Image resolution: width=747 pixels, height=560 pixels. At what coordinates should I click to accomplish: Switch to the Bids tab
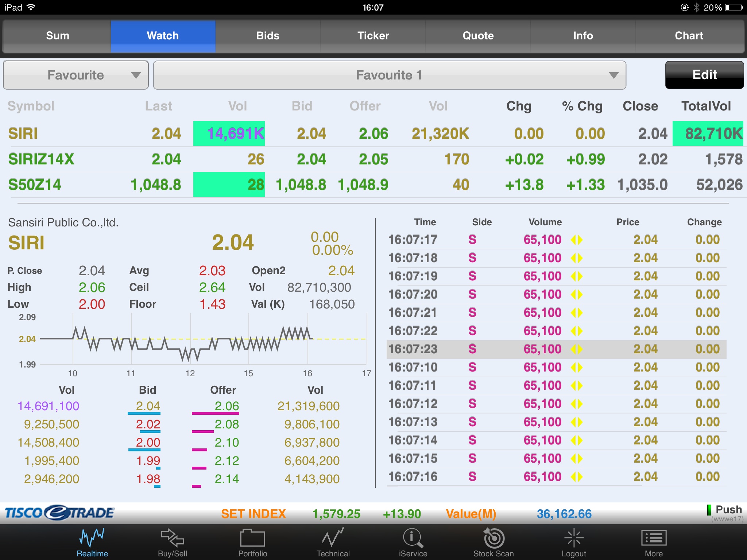[x=268, y=36]
